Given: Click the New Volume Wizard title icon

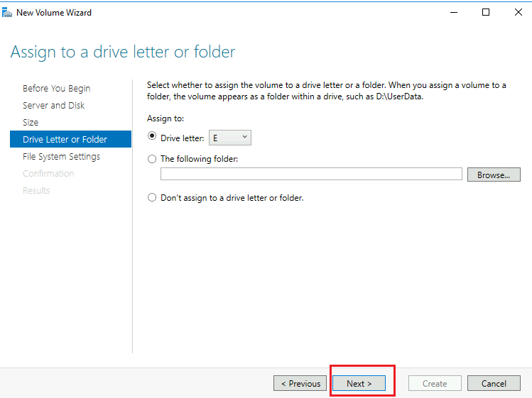Looking at the screenshot, I should tap(7, 12).
